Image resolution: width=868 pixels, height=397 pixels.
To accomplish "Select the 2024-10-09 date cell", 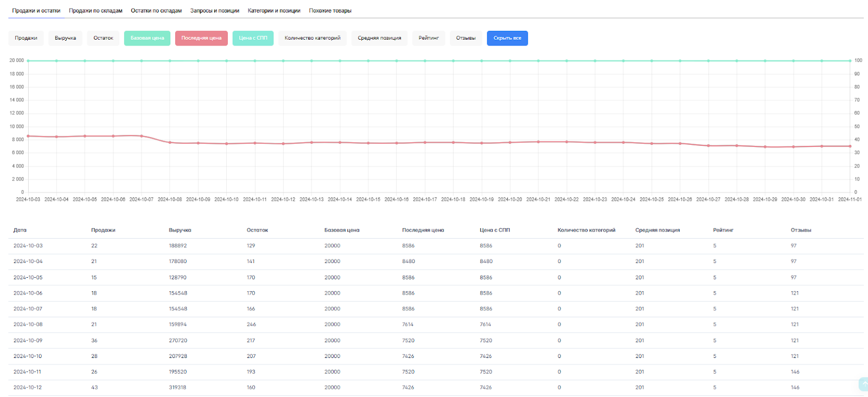I will pos(28,341).
